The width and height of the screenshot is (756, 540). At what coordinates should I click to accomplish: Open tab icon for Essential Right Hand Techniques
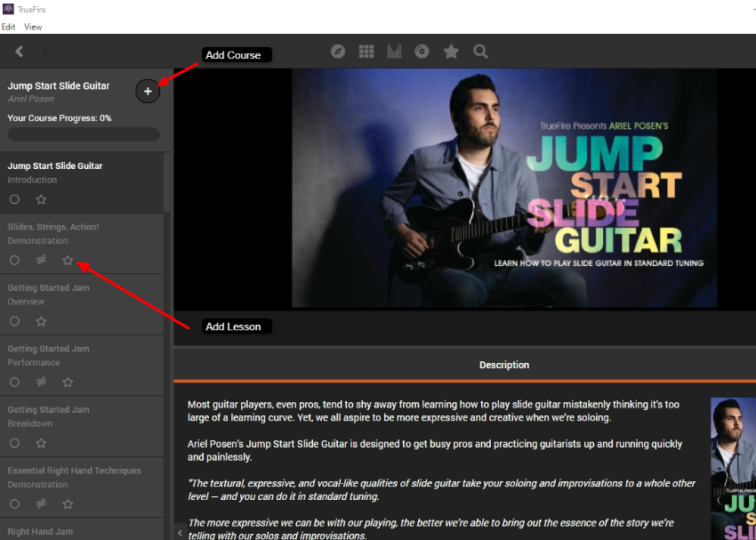pos(41,504)
